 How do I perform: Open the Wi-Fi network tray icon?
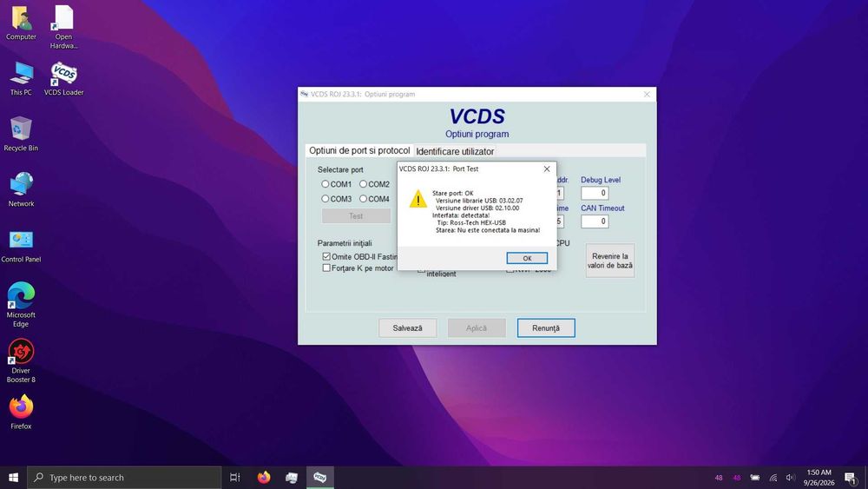[x=773, y=478]
